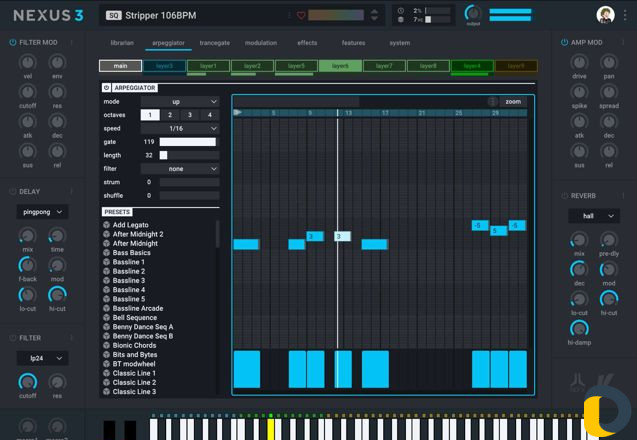
Task: Switch to the effects tab
Action: (307, 43)
